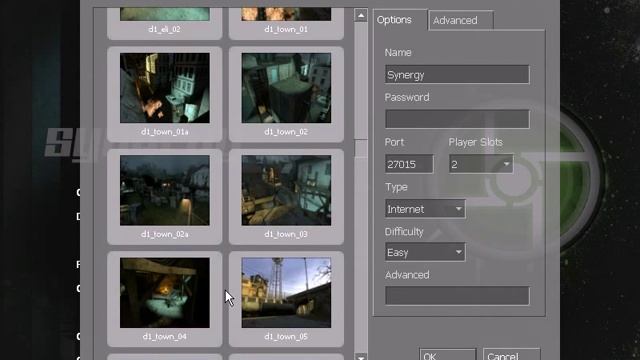Click the map list scrollbar thumb
Image resolution: width=640 pixels, height=360 pixels.
click(361, 148)
